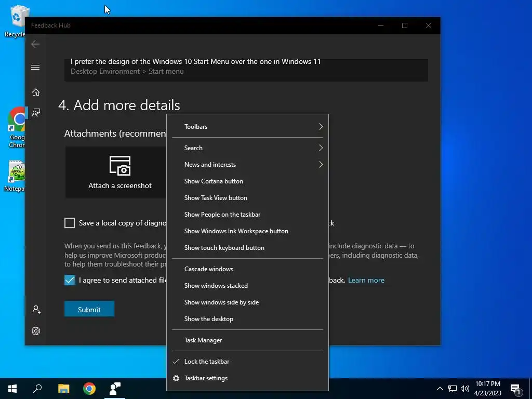
Task: Uncheck Lock the taskbar
Action: [x=247, y=362]
